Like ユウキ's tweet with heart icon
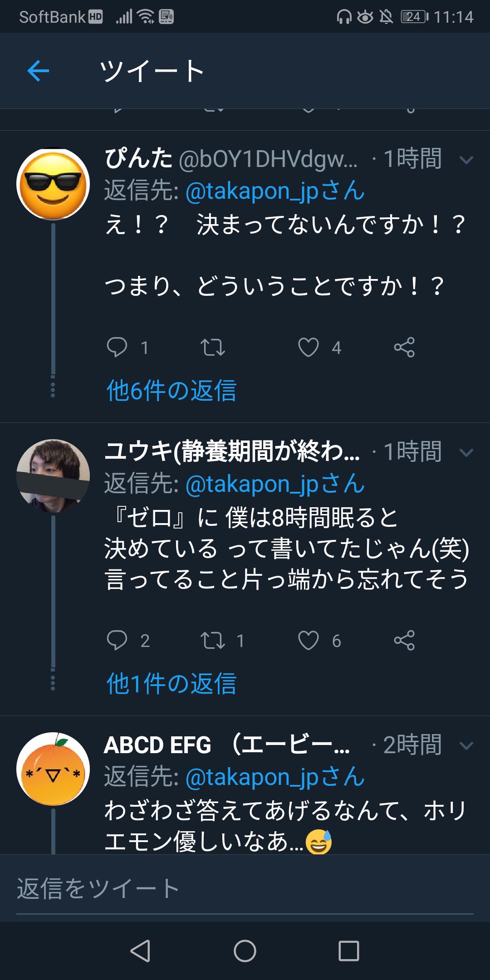490x980 pixels. coord(309,641)
